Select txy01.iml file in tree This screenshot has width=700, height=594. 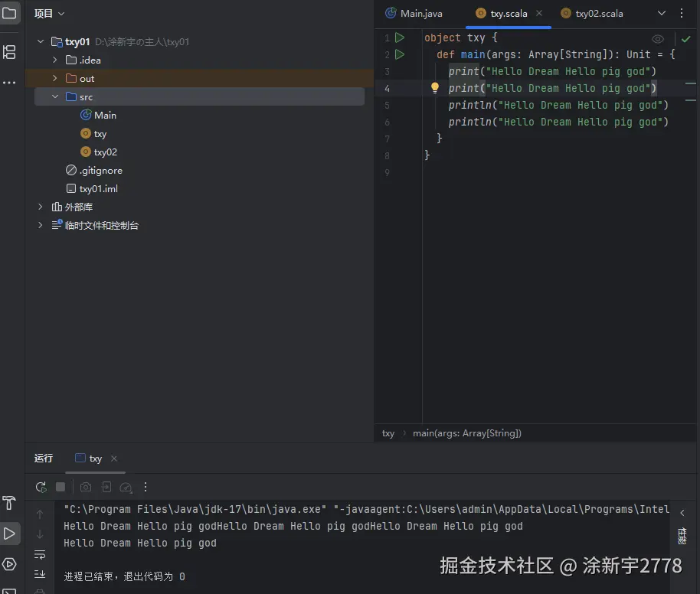(x=92, y=188)
